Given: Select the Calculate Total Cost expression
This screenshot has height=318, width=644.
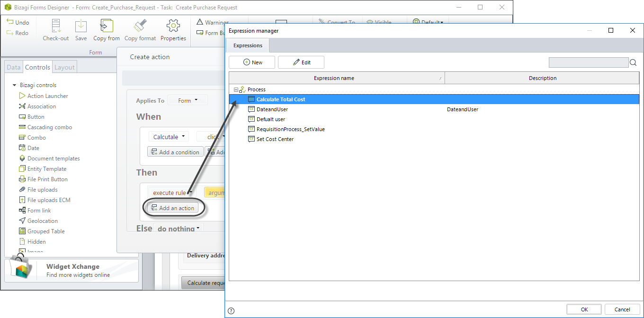Looking at the screenshot, I should point(434,99).
